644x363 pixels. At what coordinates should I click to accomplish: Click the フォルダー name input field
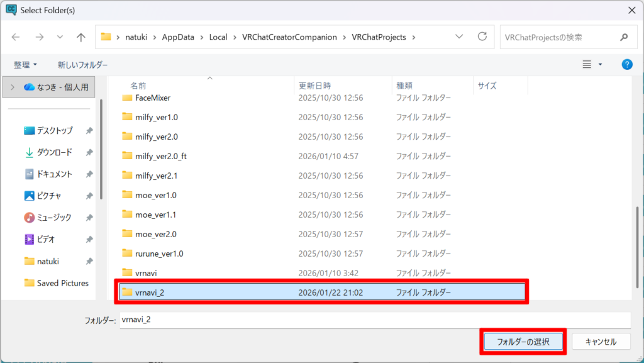point(374,320)
